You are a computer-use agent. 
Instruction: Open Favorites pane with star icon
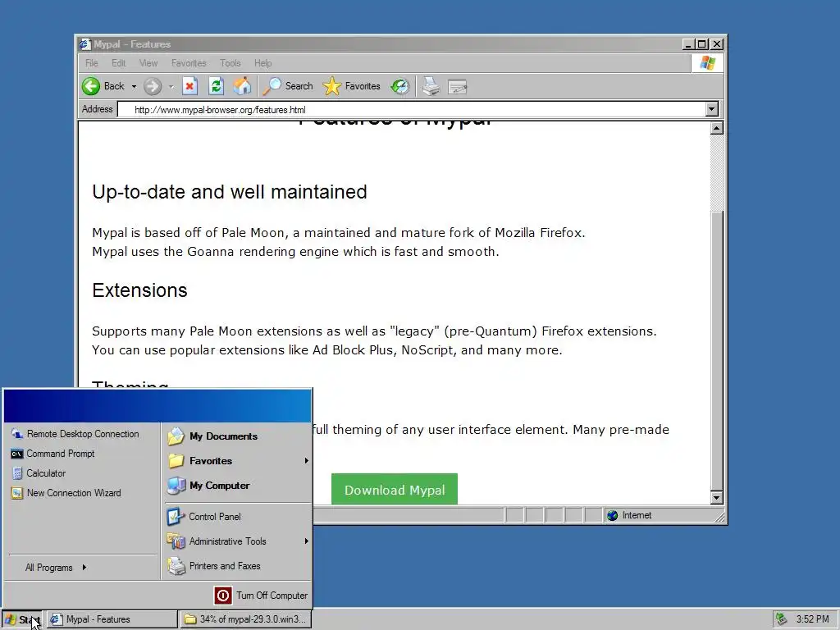click(x=331, y=86)
